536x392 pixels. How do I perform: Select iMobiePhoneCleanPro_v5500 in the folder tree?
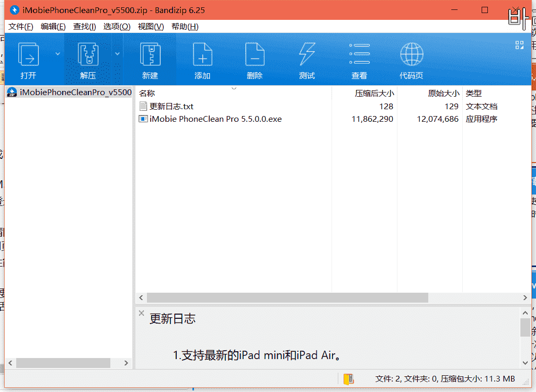point(75,93)
